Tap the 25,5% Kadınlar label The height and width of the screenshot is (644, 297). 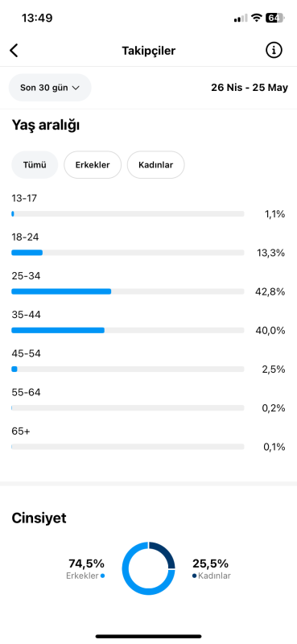point(212,568)
